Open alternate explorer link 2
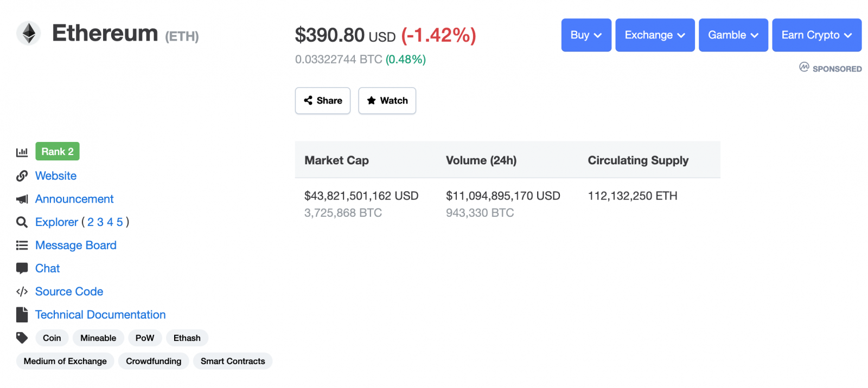The width and height of the screenshot is (868, 388). click(91, 222)
